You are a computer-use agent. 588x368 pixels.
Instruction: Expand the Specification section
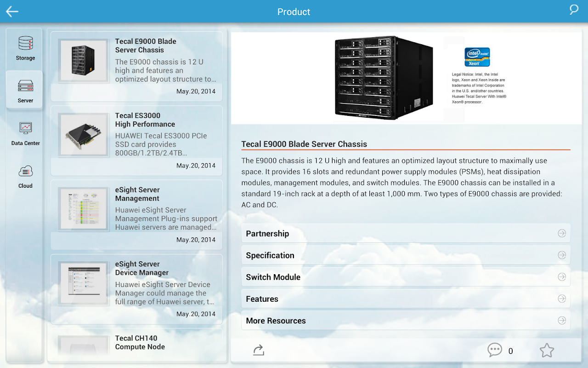[x=406, y=255]
